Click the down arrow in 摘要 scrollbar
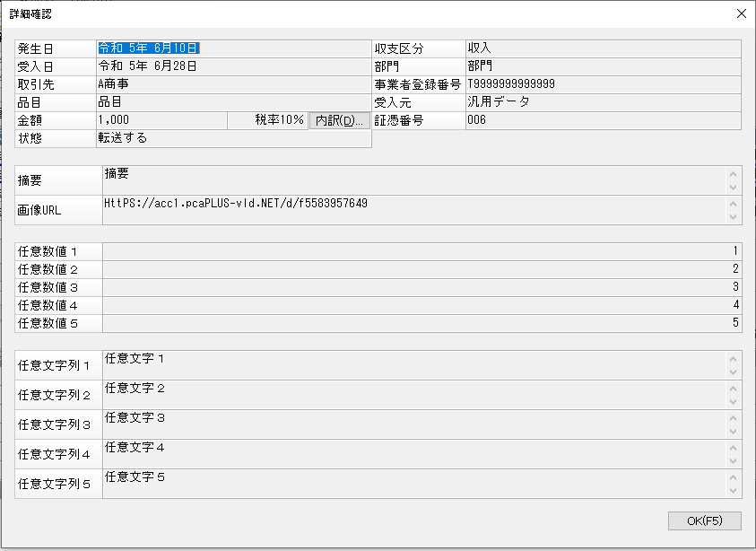756x551 pixels. (733, 188)
